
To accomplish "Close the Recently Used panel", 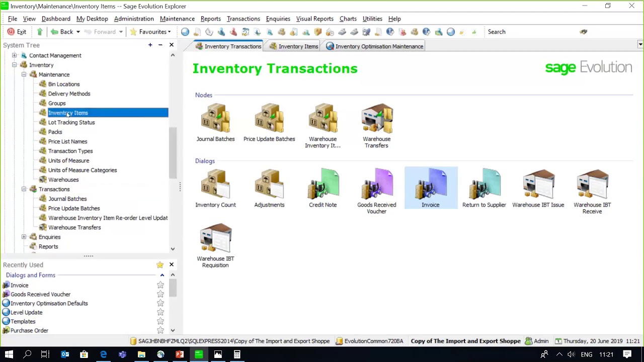I will tap(171, 264).
